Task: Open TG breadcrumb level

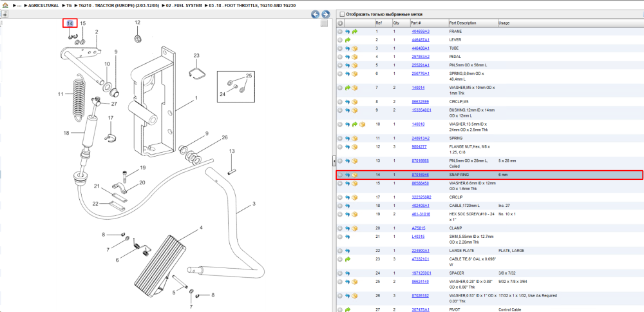Action: (69, 6)
